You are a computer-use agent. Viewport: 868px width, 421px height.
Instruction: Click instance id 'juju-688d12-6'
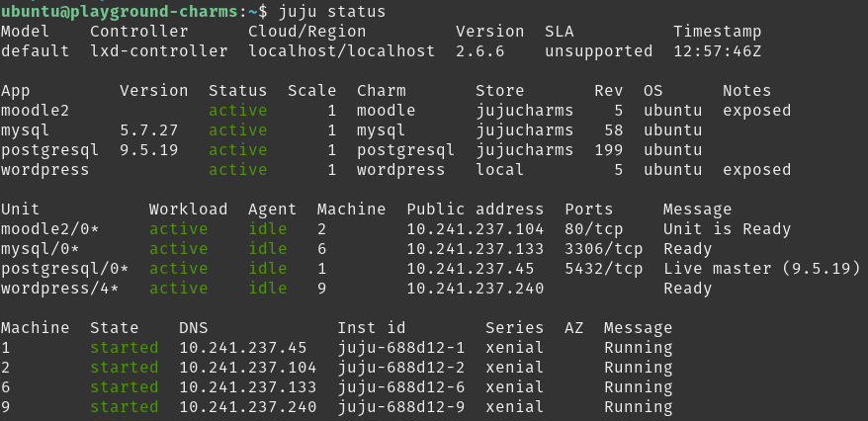(401, 387)
